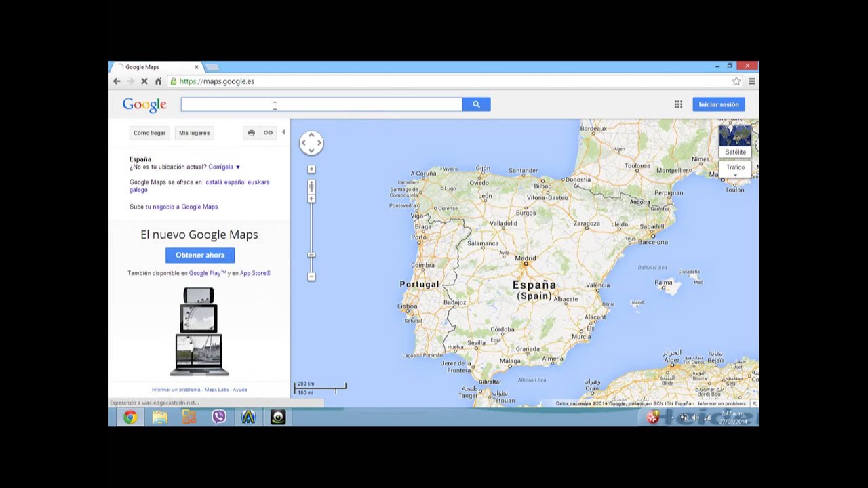This screenshot has width=868, height=488.
Task: Print the map with printer icon
Action: tap(251, 133)
